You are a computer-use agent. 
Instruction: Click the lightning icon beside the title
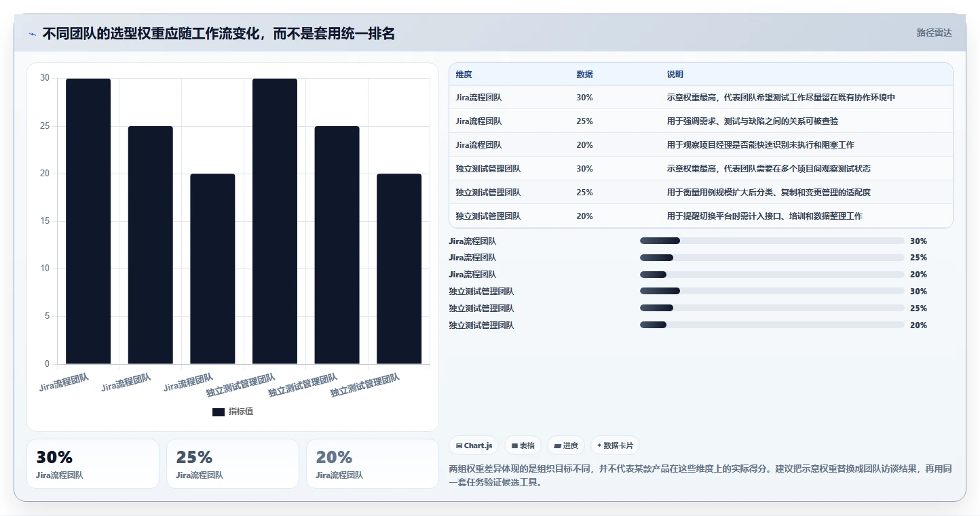tap(32, 34)
